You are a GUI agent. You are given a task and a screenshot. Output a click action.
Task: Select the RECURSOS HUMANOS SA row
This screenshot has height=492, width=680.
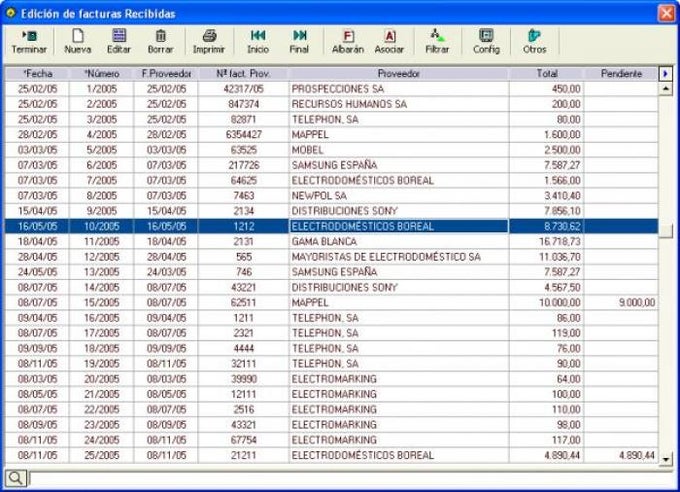[331, 104]
